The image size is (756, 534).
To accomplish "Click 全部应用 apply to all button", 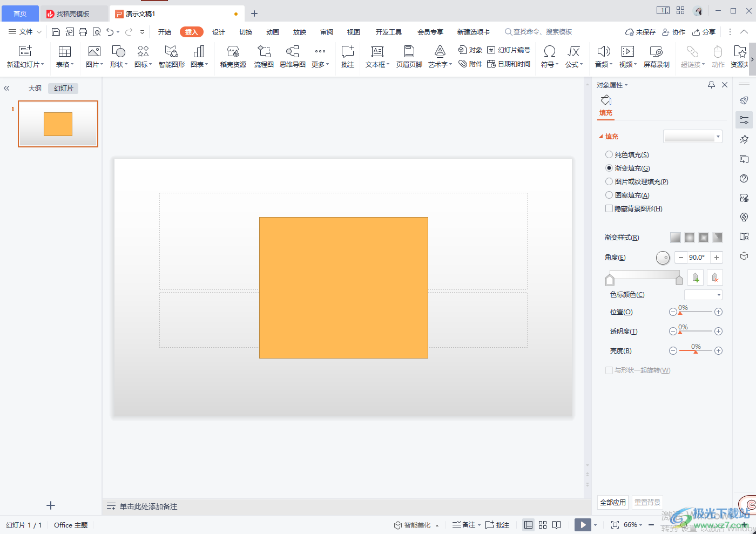I will (x=613, y=502).
